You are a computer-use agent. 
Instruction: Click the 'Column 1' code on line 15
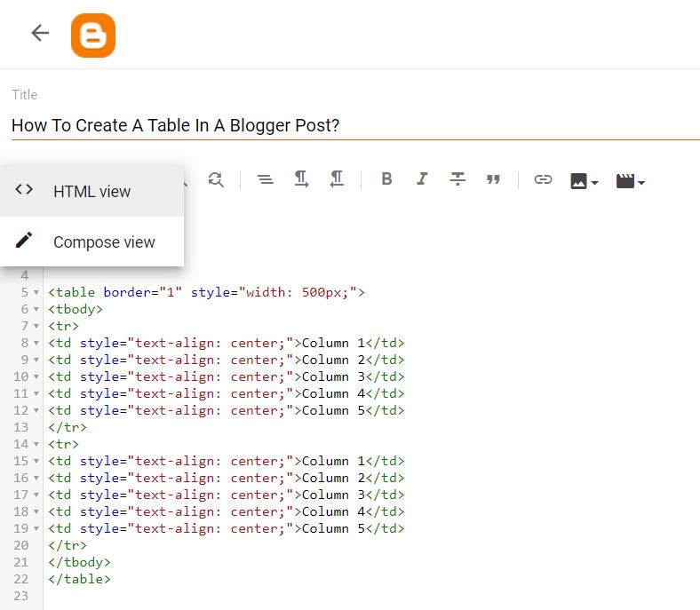tap(226, 461)
